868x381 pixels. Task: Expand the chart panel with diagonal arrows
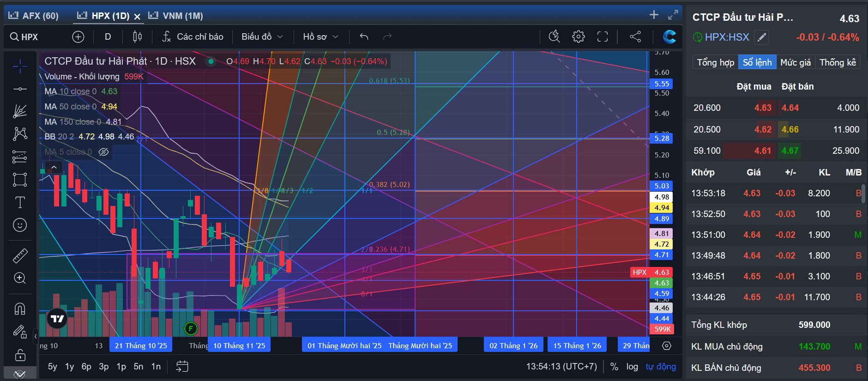[673, 15]
